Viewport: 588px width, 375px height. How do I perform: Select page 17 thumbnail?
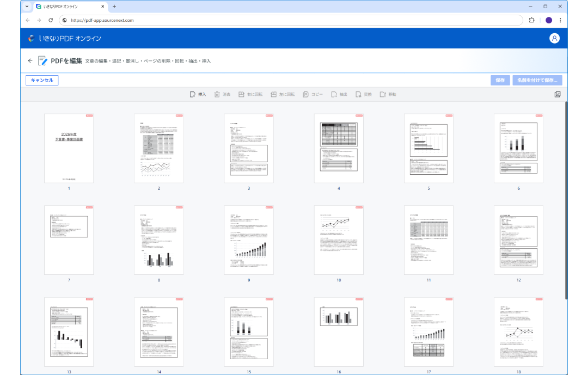pyautogui.click(x=428, y=332)
